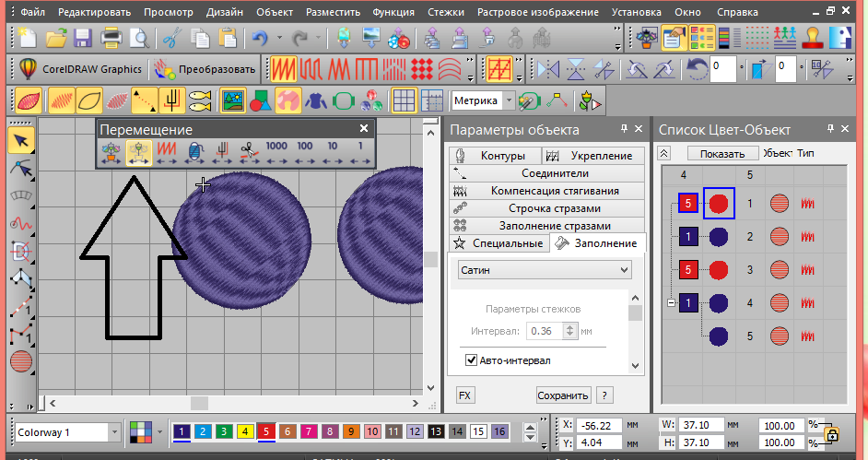Click the Print icon in toolbar

(111, 39)
